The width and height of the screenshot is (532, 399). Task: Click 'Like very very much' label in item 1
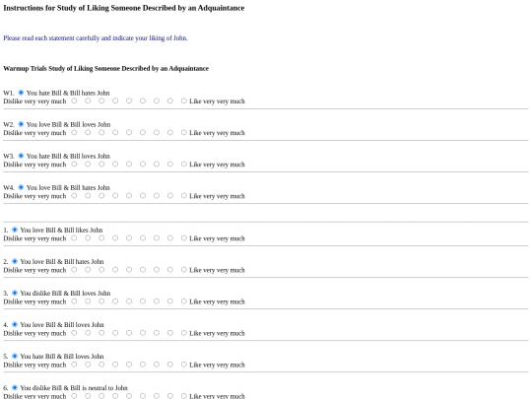coord(217,238)
